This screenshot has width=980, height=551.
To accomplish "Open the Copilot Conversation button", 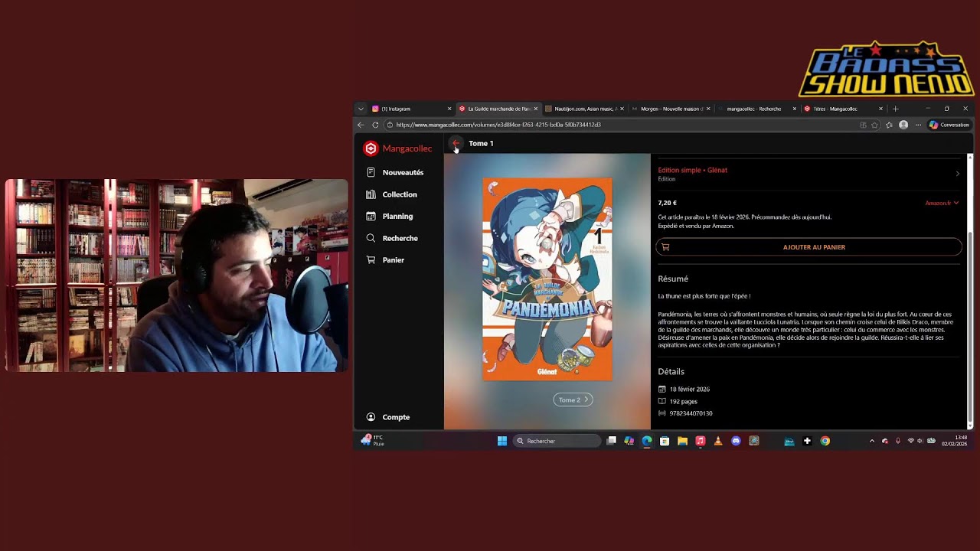I will (949, 125).
